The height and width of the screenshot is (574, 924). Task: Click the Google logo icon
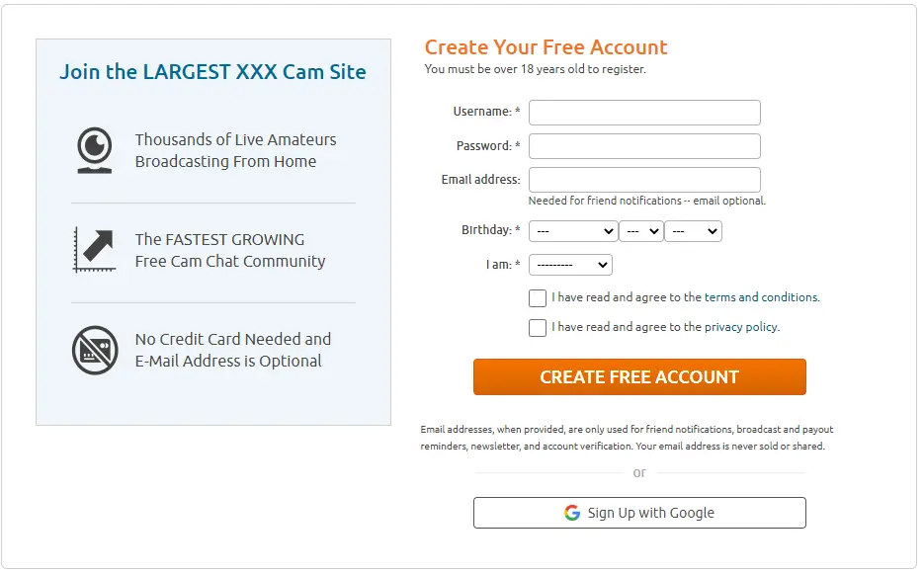point(571,513)
